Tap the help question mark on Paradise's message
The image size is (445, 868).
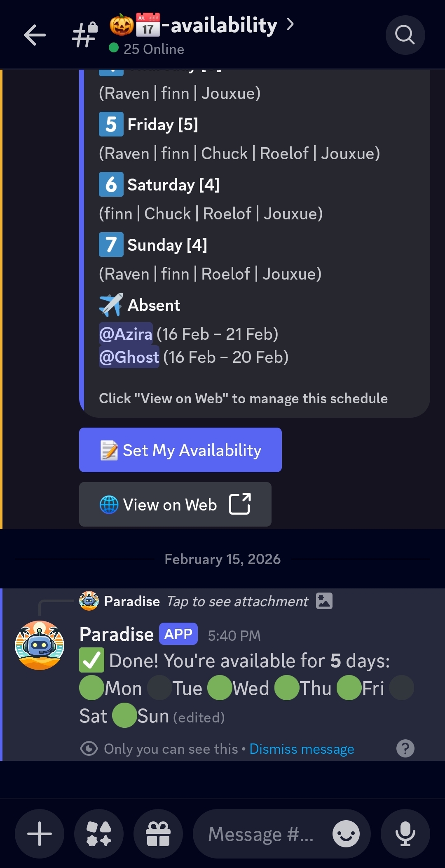click(405, 748)
